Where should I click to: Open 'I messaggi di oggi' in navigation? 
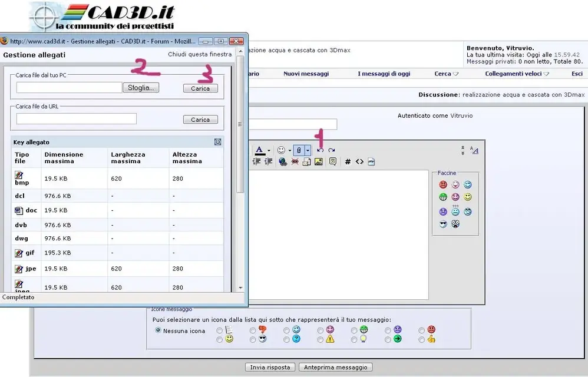pos(384,74)
